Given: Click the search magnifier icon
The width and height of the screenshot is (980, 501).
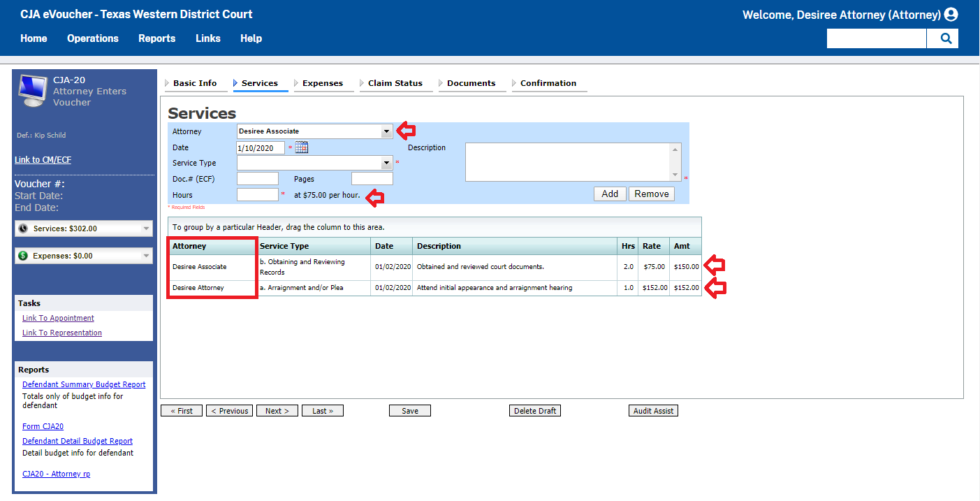Looking at the screenshot, I should click(946, 38).
